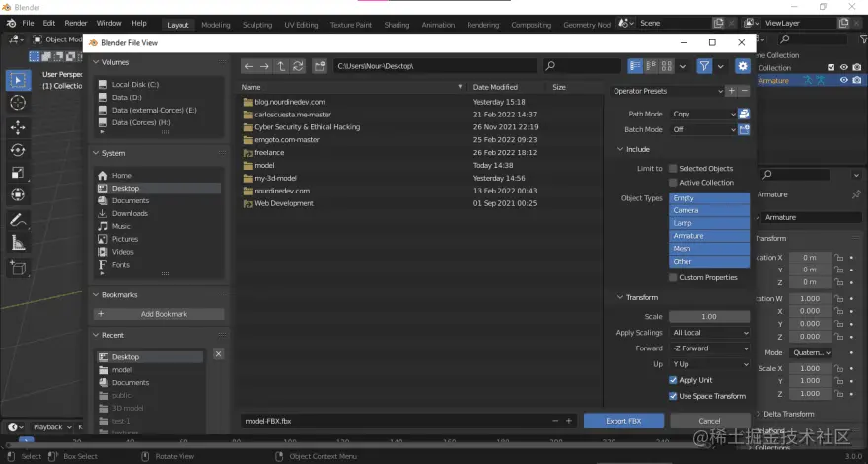Toggle embed textures icon beside Path Mode
This screenshot has width=868, height=464.
click(x=744, y=114)
